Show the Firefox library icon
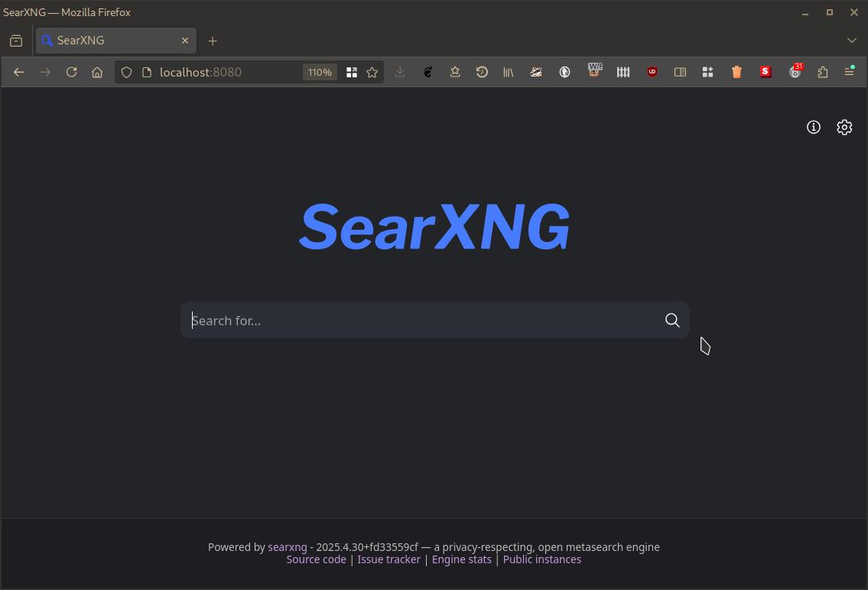The image size is (868, 590). click(508, 72)
